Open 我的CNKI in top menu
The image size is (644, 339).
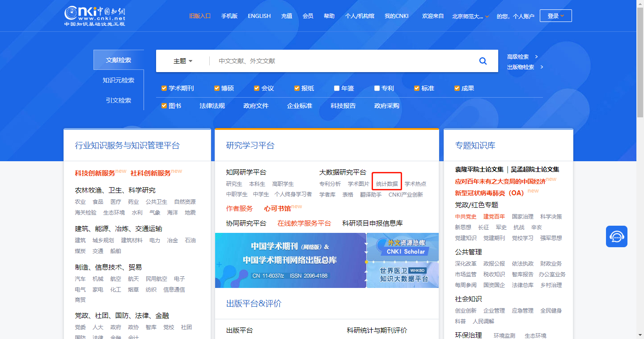pyautogui.click(x=397, y=16)
